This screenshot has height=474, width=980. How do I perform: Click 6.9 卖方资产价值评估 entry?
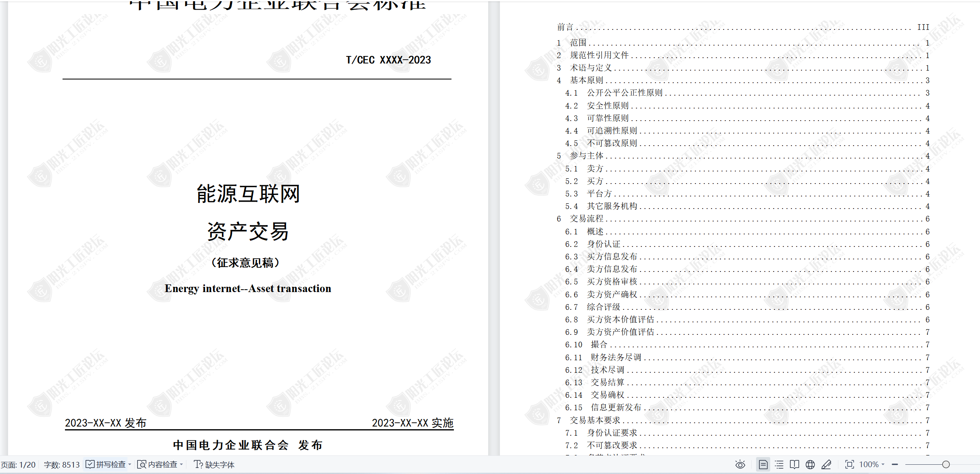747,332
